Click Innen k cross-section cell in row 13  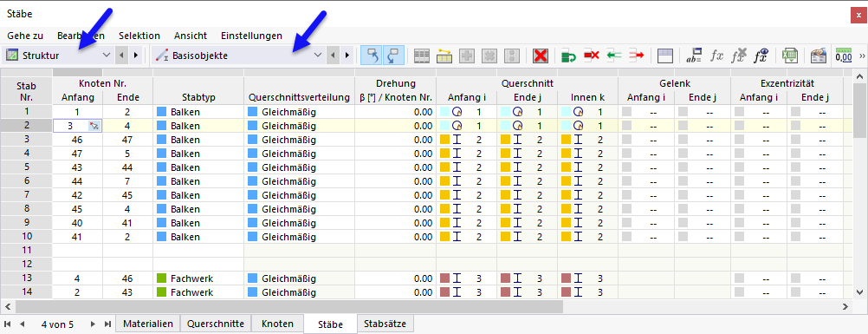coord(587,278)
